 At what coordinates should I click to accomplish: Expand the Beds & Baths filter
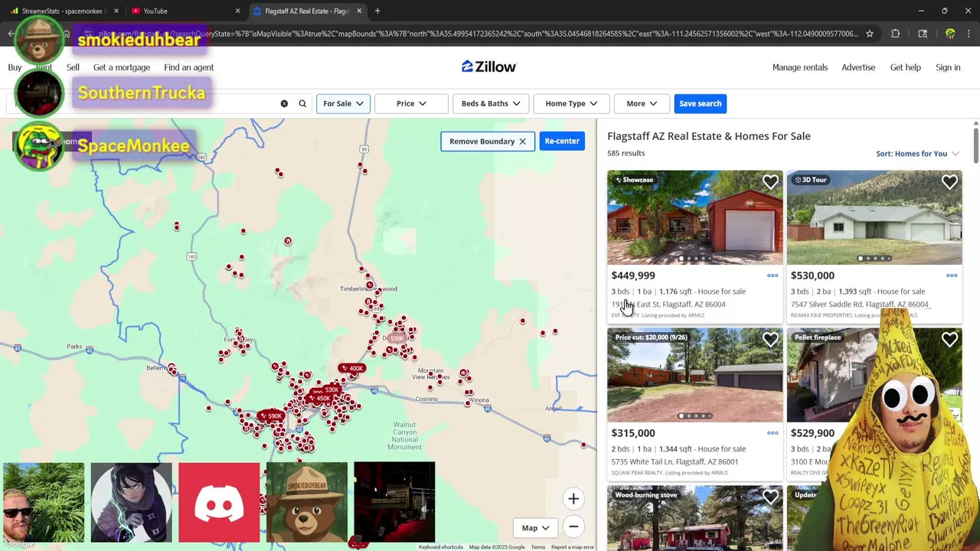pos(491,103)
